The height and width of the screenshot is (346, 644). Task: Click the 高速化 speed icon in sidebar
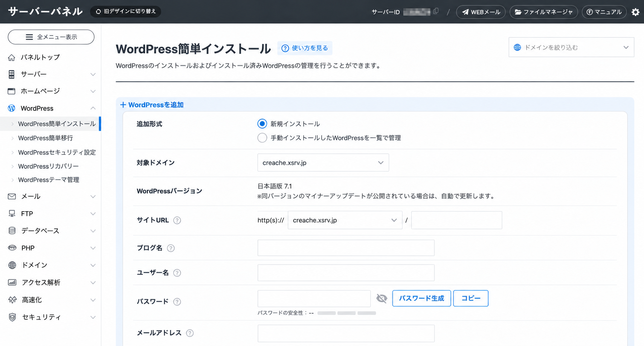(x=12, y=300)
